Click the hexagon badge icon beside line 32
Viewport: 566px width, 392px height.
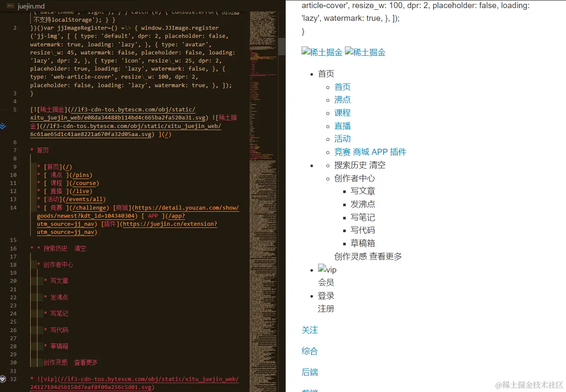click(x=3, y=379)
